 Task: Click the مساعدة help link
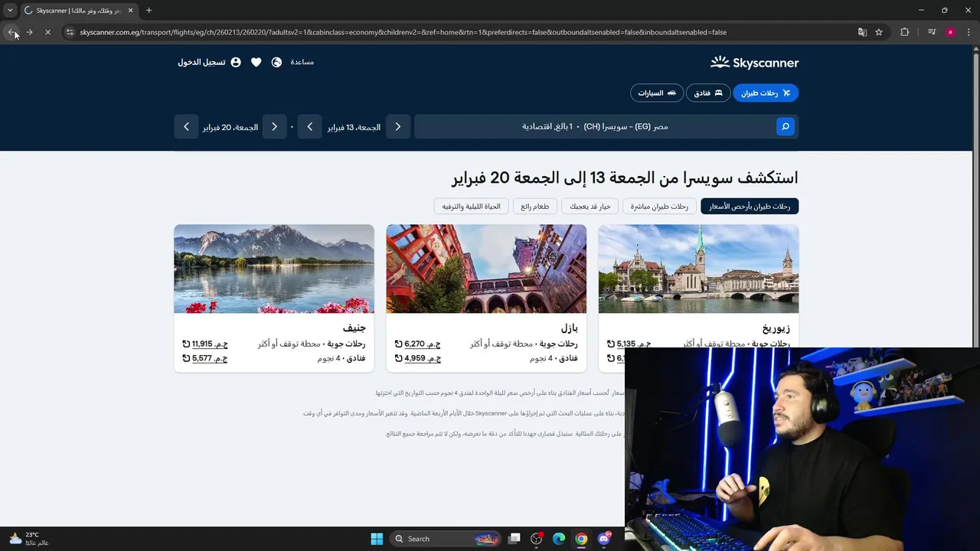(x=302, y=62)
